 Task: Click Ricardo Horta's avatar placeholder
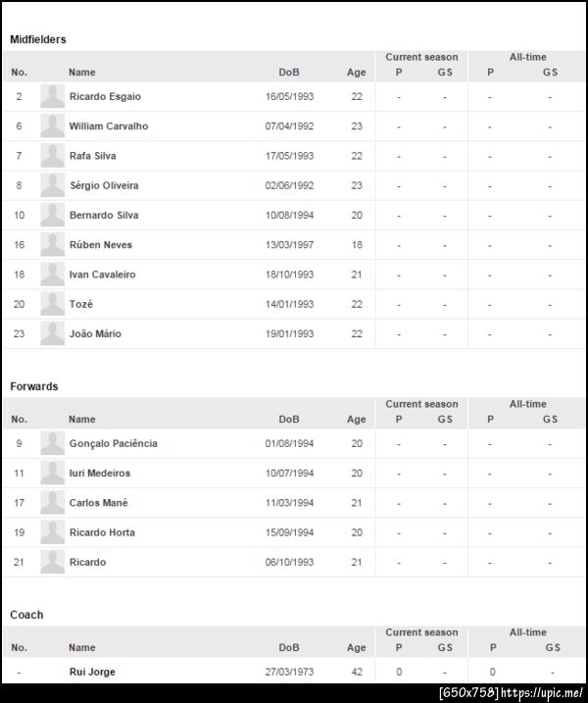coord(52,532)
